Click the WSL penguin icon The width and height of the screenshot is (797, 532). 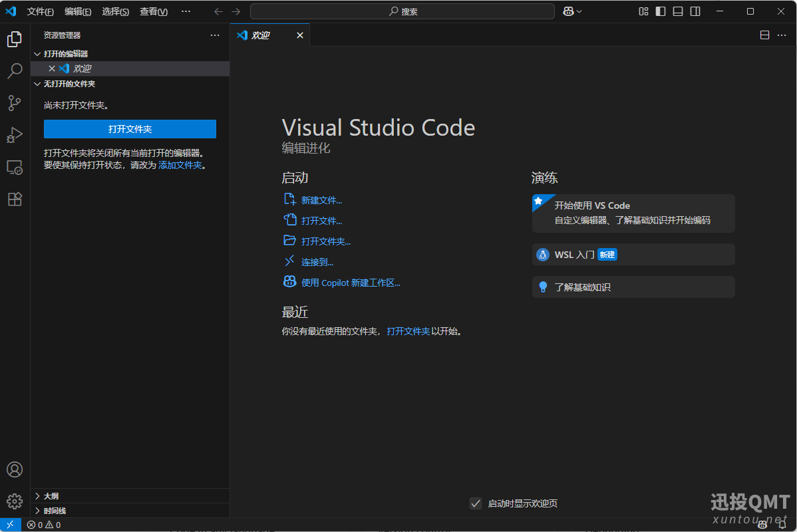(x=543, y=255)
